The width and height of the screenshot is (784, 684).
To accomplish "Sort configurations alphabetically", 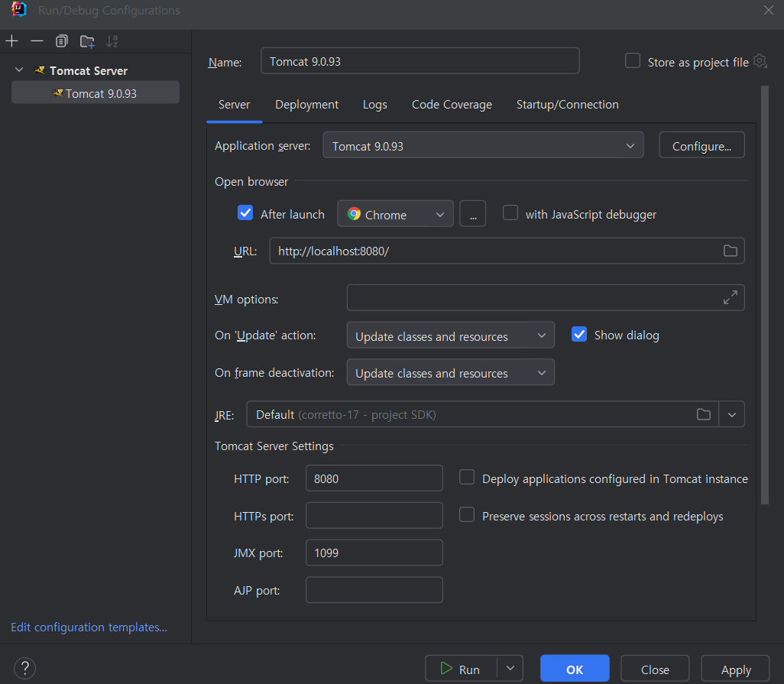I will [112, 41].
